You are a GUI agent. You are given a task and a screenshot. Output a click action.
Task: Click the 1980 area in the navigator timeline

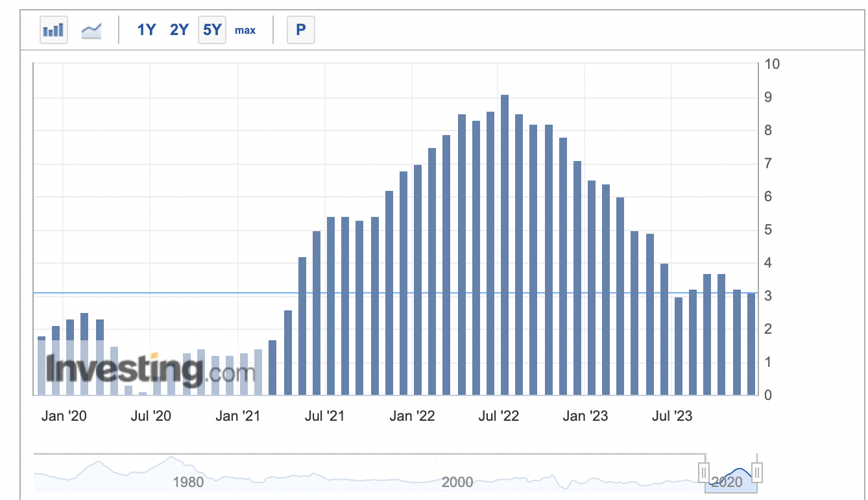tap(189, 482)
